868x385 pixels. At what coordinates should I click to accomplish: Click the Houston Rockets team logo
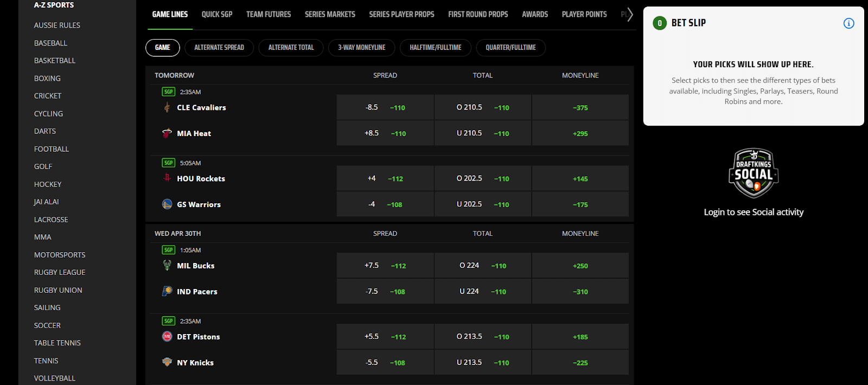pos(167,178)
